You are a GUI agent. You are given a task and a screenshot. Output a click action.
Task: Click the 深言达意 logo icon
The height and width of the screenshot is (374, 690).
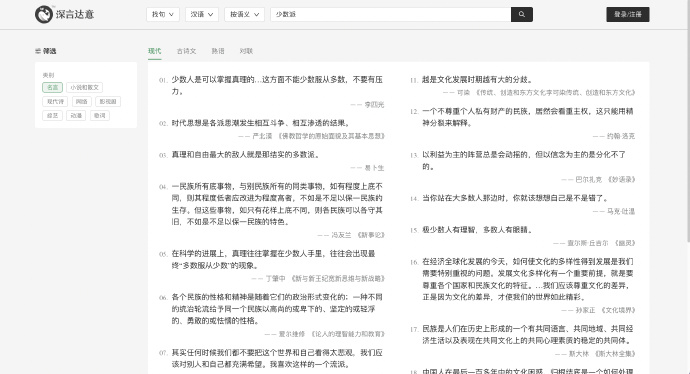44,15
